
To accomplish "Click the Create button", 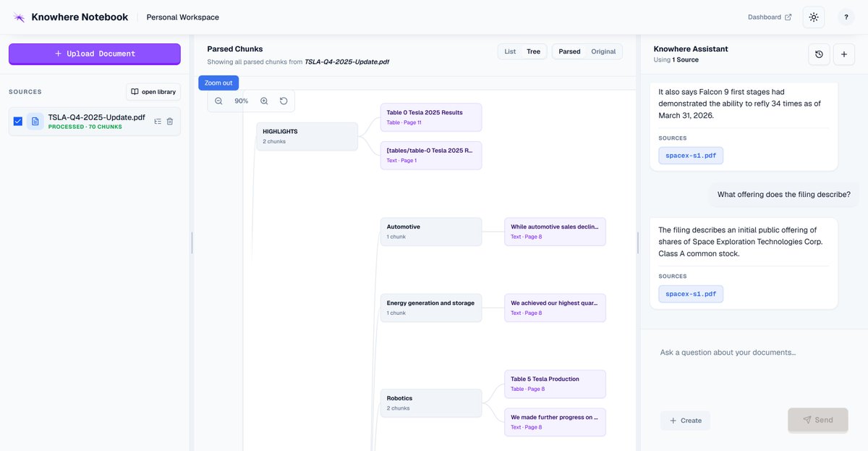I will point(685,421).
